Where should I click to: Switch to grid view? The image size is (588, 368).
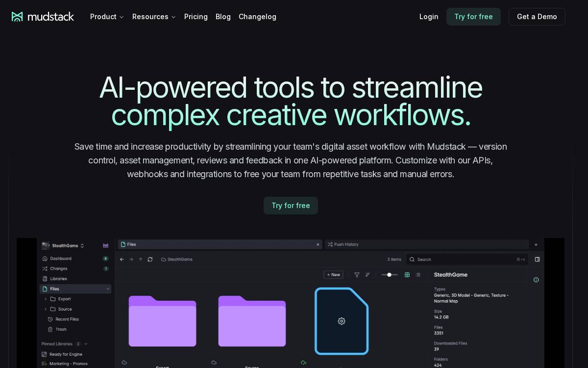coord(407,275)
